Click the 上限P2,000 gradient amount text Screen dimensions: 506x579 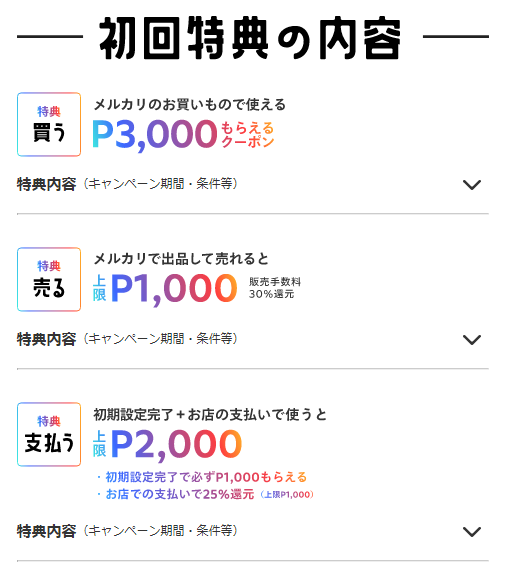click(167, 445)
